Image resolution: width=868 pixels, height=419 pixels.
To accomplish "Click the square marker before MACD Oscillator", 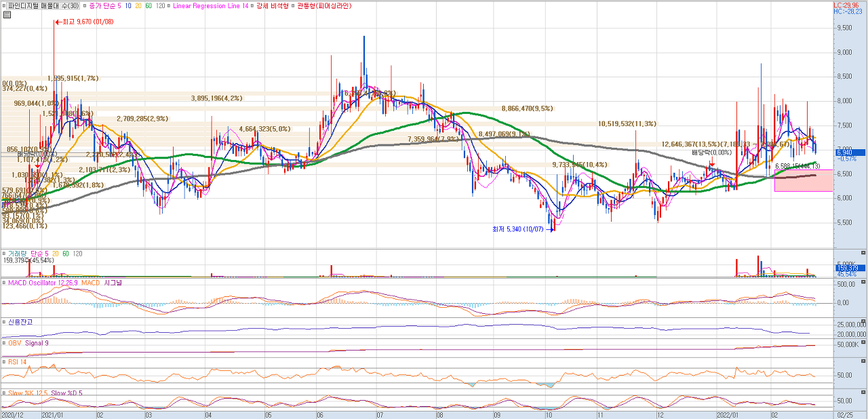I will click(4, 282).
